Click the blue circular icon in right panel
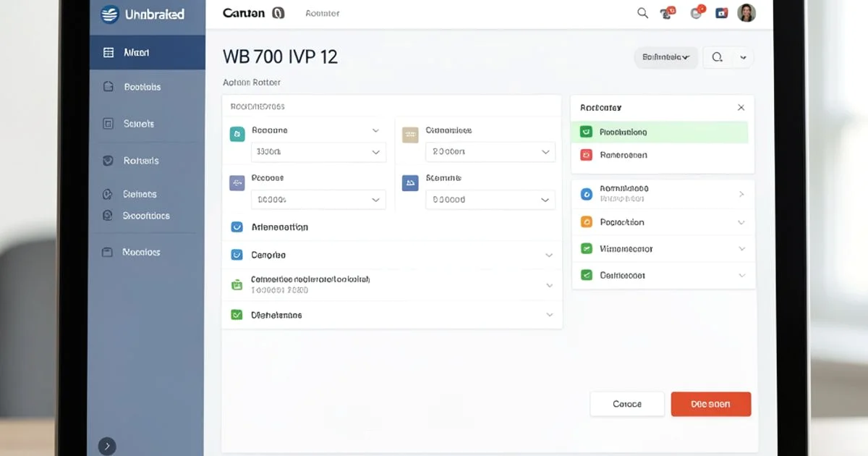The image size is (868, 456). pos(587,194)
